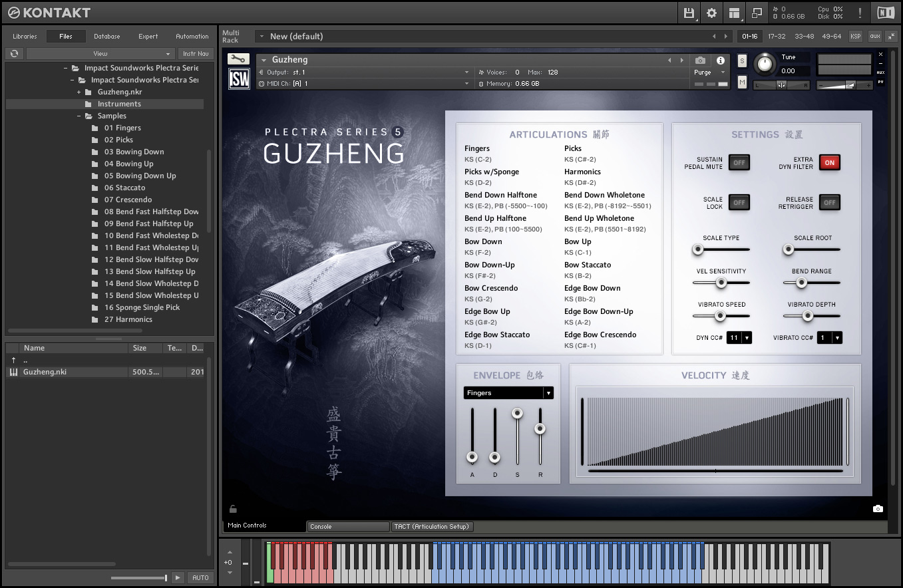This screenshot has height=588, width=903.
Task: Minimize all rack instrument headers
Action: pyautogui.click(x=891, y=37)
